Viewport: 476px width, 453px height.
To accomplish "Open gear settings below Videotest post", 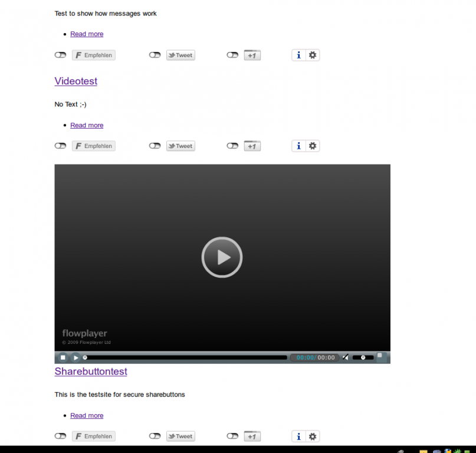I will click(x=313, y=146).
